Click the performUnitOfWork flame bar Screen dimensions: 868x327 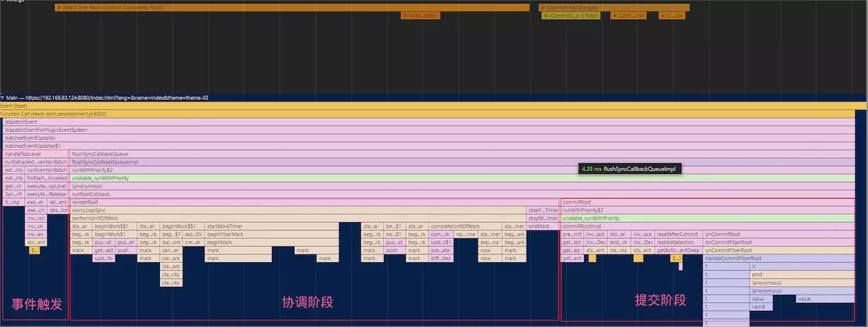click(298, 218)
